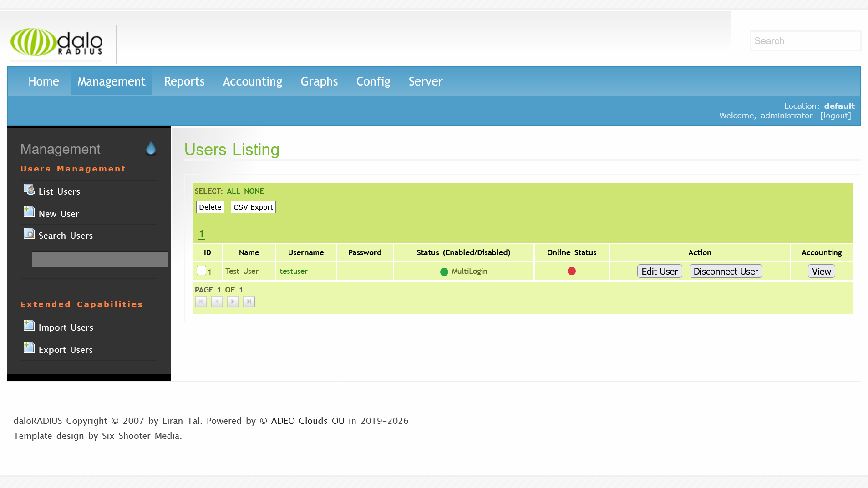This screenshot has height=488, width=868.
Task: Click the Password column header
Action: coord(365,252)
